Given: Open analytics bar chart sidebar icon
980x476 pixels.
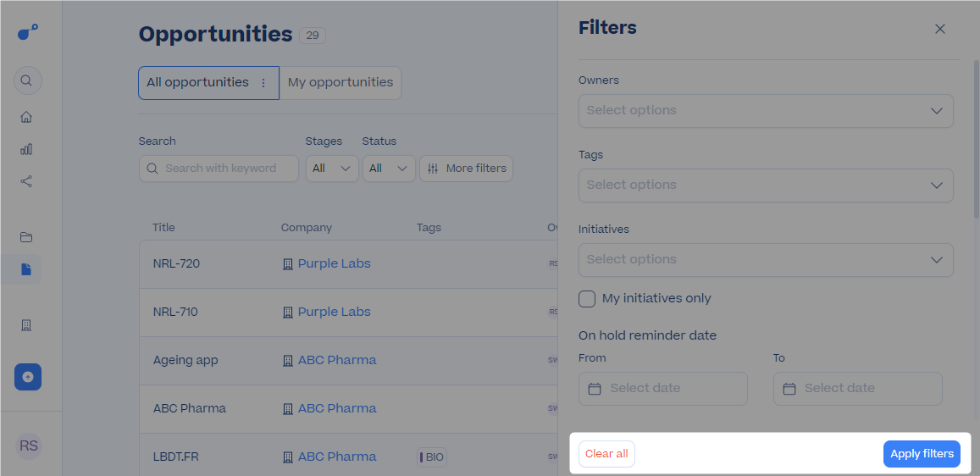Looking at the screenshot, I should 26,149.
